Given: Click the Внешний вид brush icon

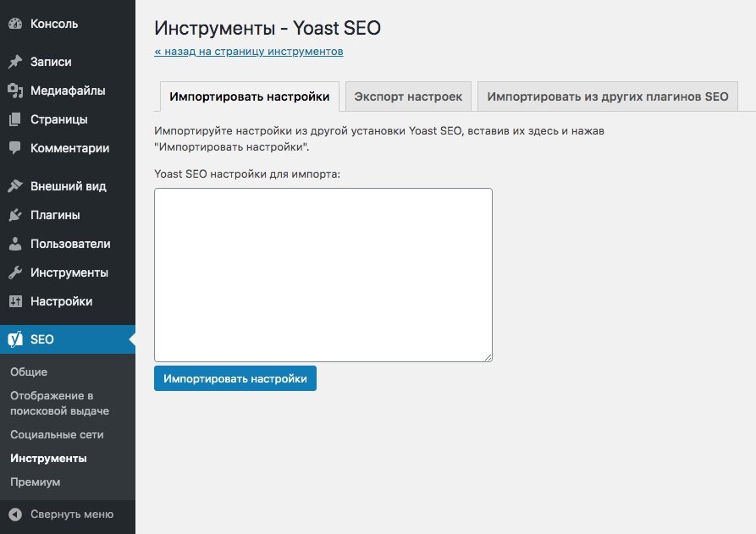Looking at the screenshot, I should [x=15, y=186].
